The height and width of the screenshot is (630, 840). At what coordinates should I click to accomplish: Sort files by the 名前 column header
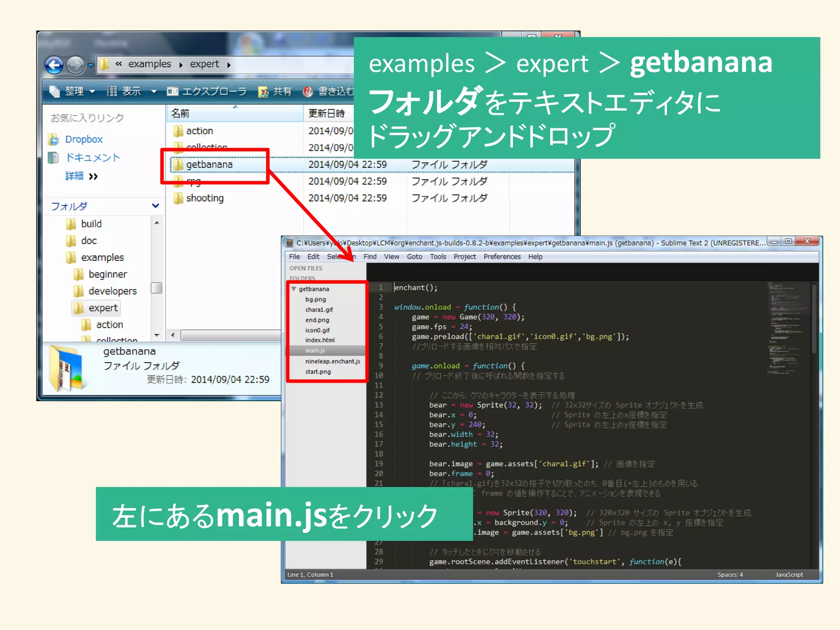point(235,113)
